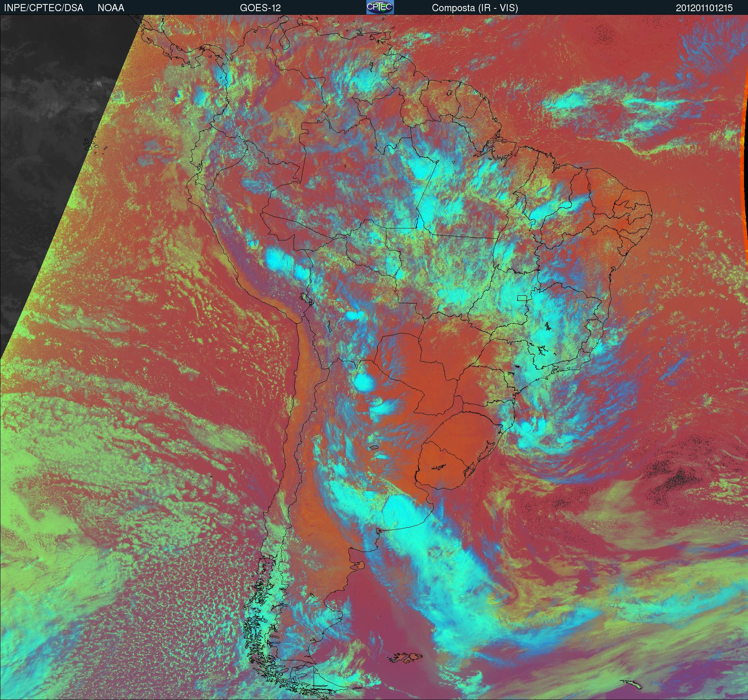
Task: Select the timestamp 201201101215
Action: [704, 8]
